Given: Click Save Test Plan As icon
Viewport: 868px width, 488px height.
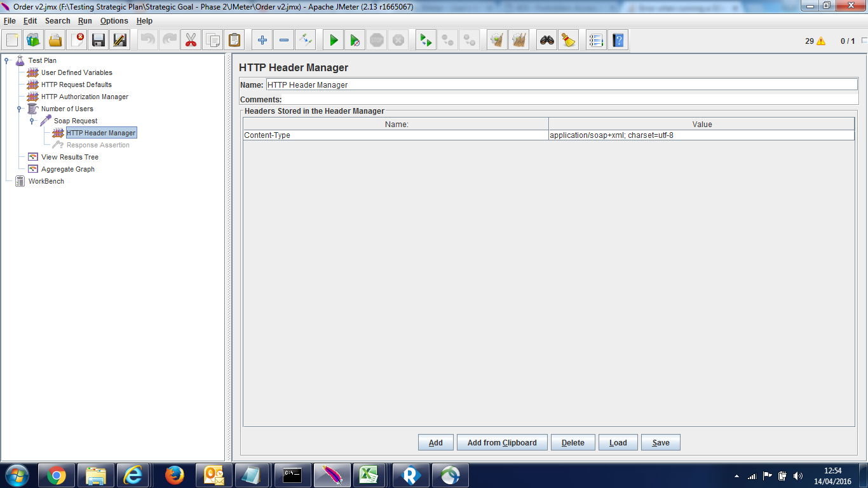Looking at the screenshot, I should (120, 41).
